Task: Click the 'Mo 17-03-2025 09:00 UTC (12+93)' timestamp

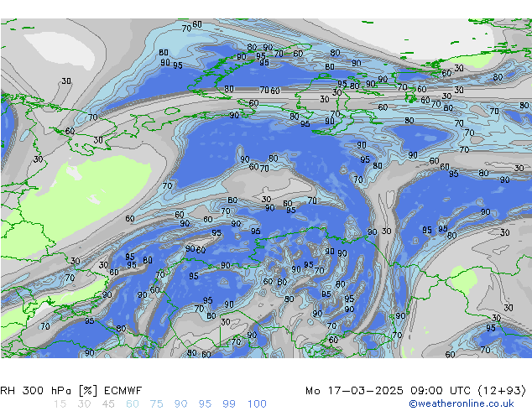Action: [416, 391]
